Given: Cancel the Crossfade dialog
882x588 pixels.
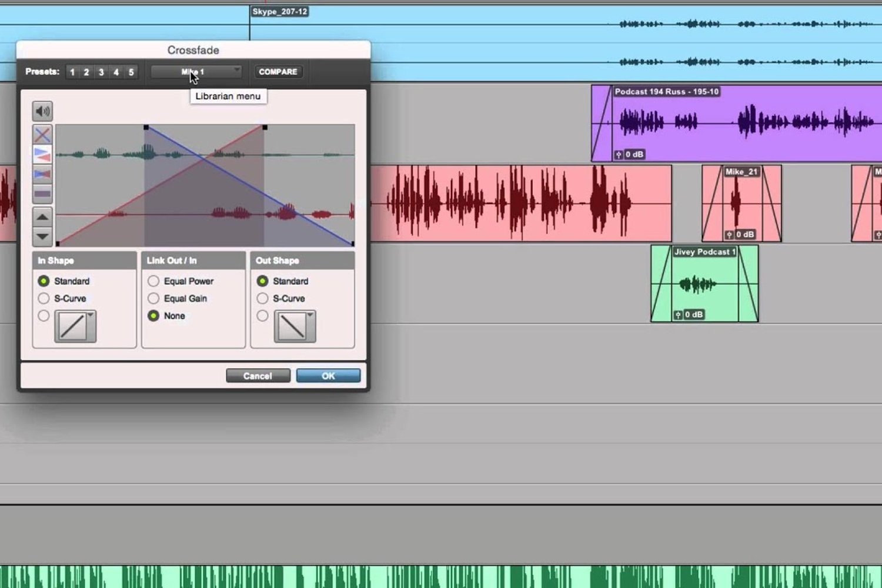Looking at the screenshot, I should 258,376.
